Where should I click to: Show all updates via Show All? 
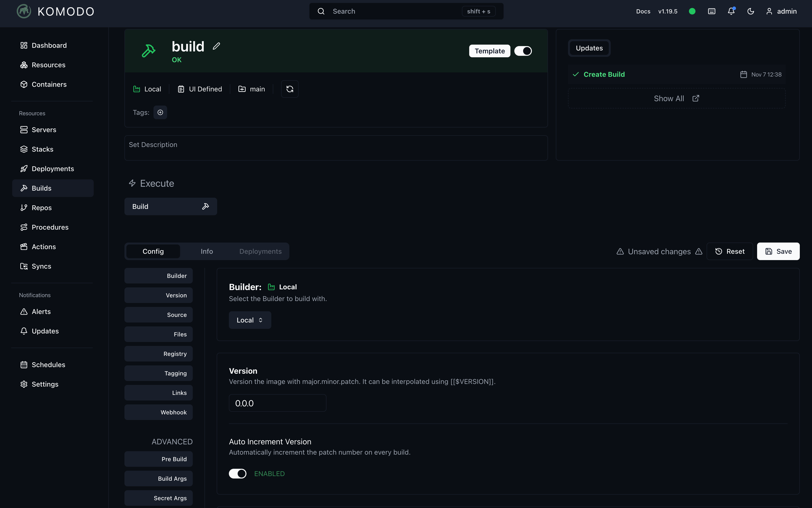pyautogui.click(x=676, y=98)
